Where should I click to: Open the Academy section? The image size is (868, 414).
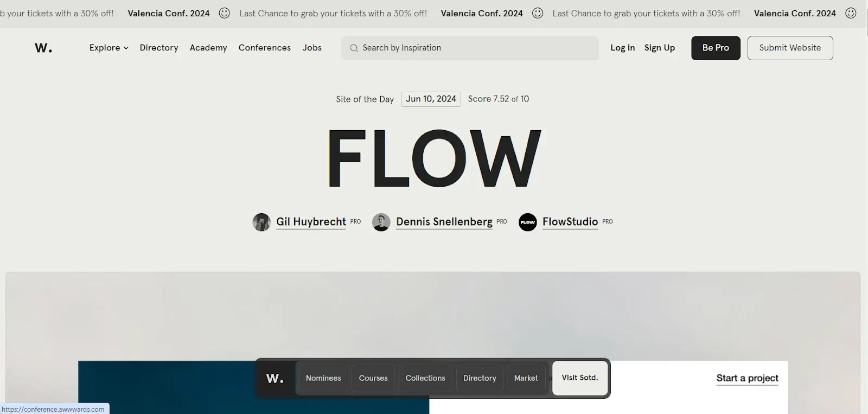tap(208, 48)
